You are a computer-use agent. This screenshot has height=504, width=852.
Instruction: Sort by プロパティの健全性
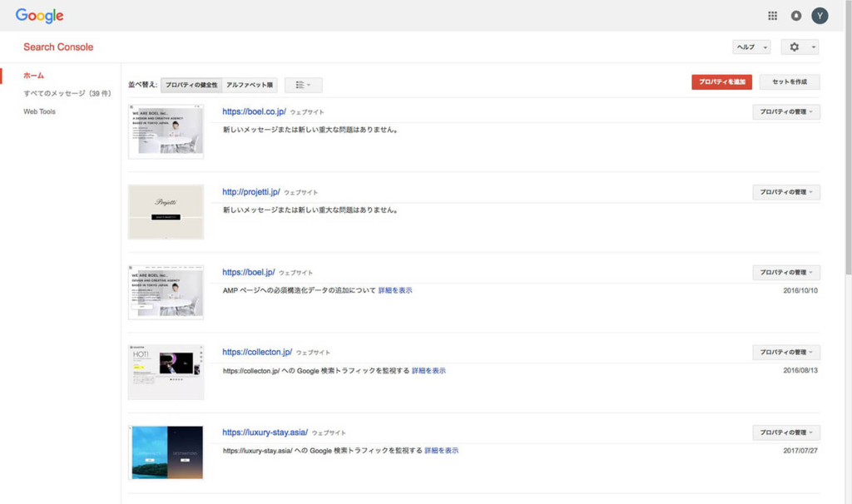pos(191,85)
